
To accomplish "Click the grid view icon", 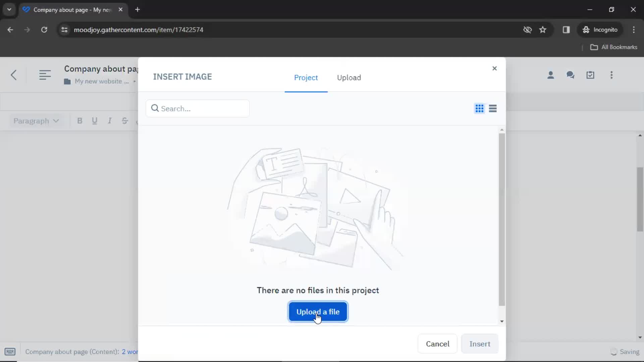I will [x=479, y=108].
